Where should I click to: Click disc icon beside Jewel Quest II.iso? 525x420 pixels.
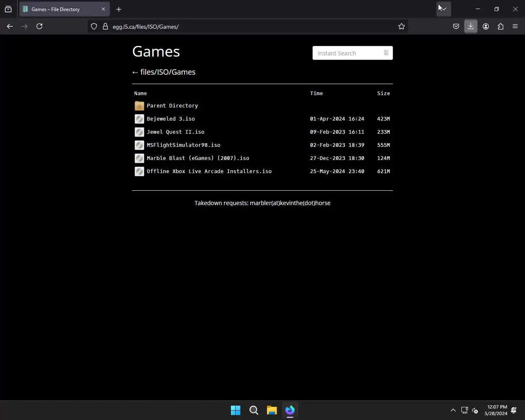click(x=139, y=132)
